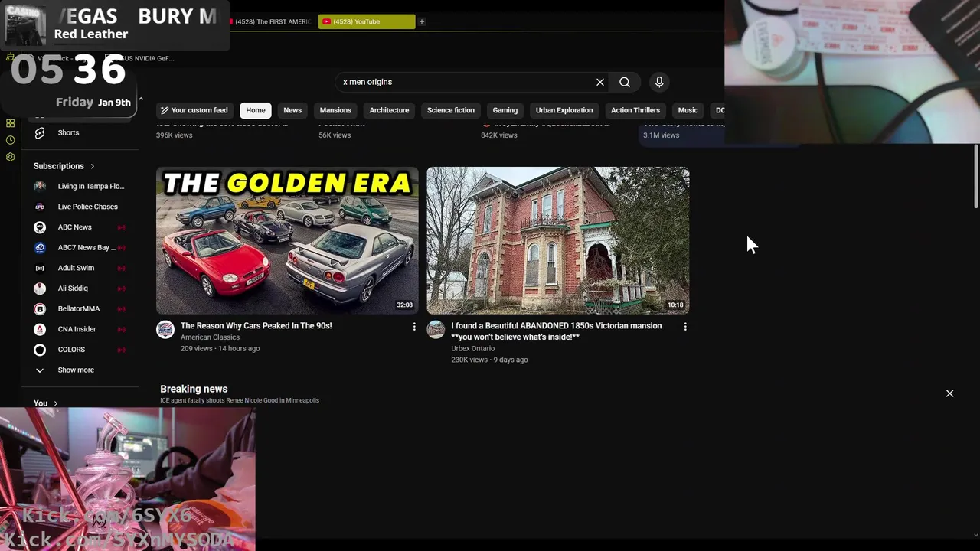Open Adult Swim channel avatar
Screen dimensions: 980x551
point(40,268)
